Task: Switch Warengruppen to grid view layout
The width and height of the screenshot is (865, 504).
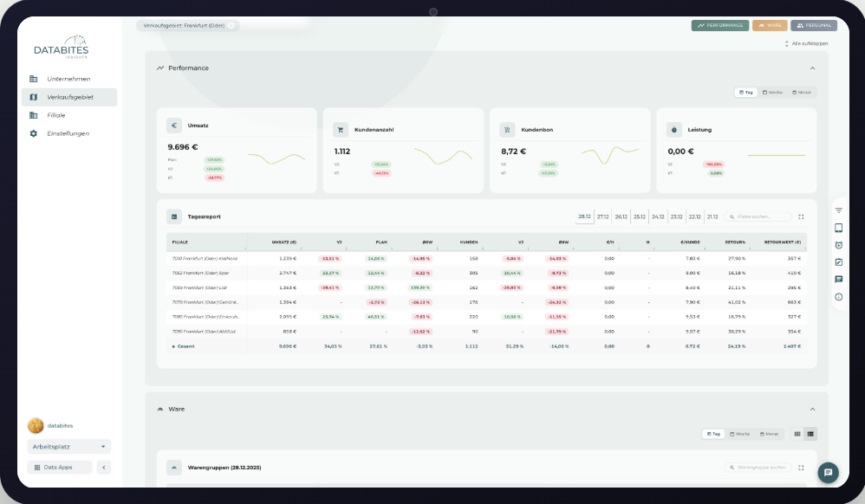Action: [x=797, y=434]
